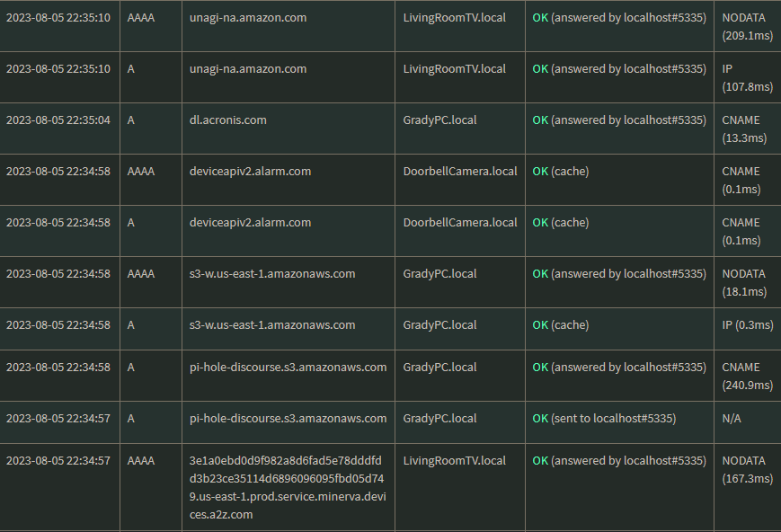Click the 22:34:58 timestamp in the CNAME (240.9ms) row
The width and height of the screenshot is (781, 532).
[x=58, y=368]
